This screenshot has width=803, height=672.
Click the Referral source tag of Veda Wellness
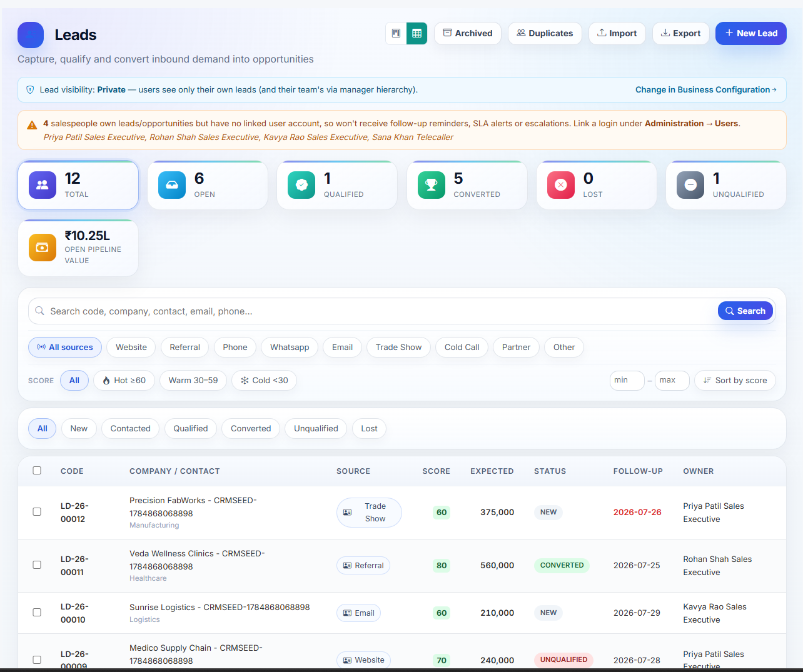[x=363, y=566]
